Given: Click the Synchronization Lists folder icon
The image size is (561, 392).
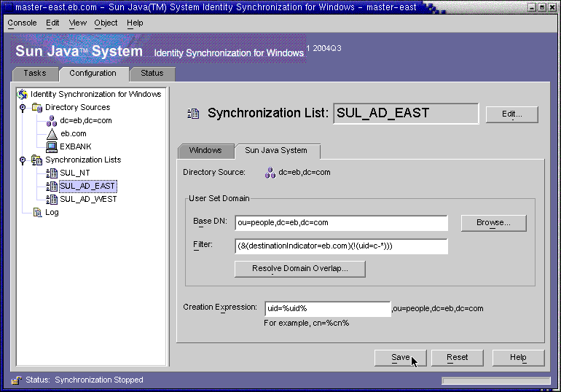Looking at the screenshot, I should [x=37, y=160].
